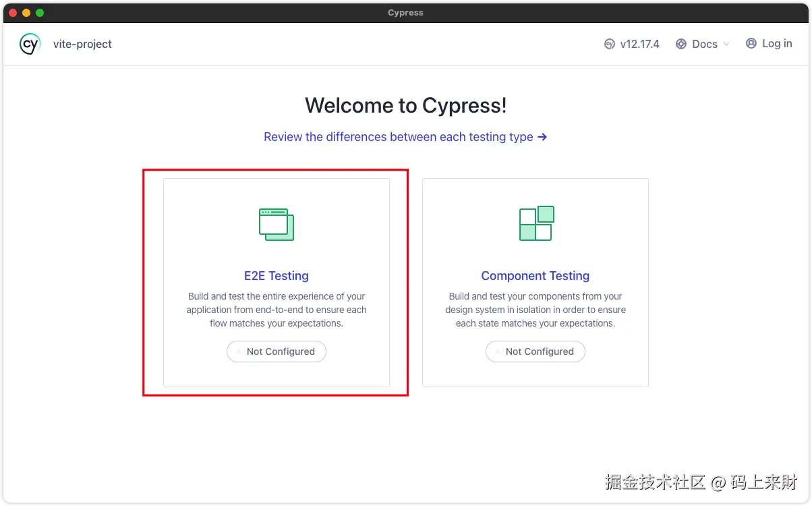Minimize the Cypress window with yellow button
812x506 pixels.
pyautogui.click(x=26, y=13)
